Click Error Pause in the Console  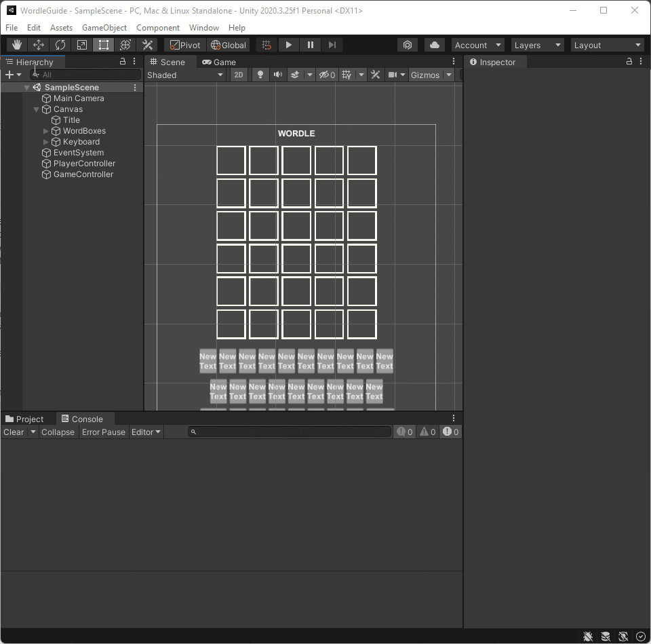click(103, 432)
